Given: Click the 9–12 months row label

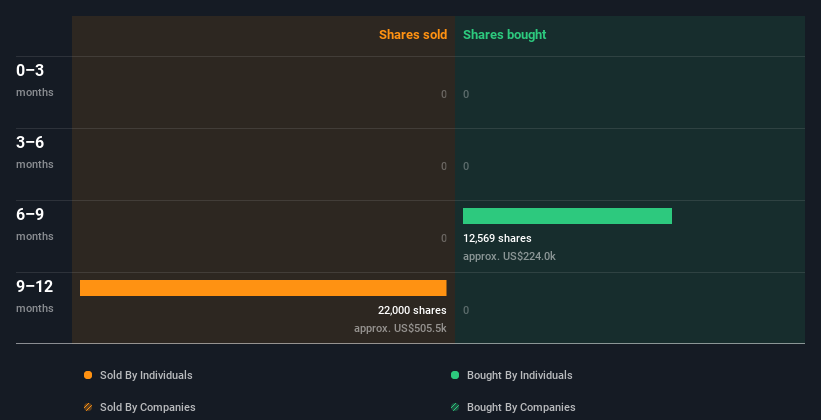Looking at the screenshot, I should [x=35, y=296].
